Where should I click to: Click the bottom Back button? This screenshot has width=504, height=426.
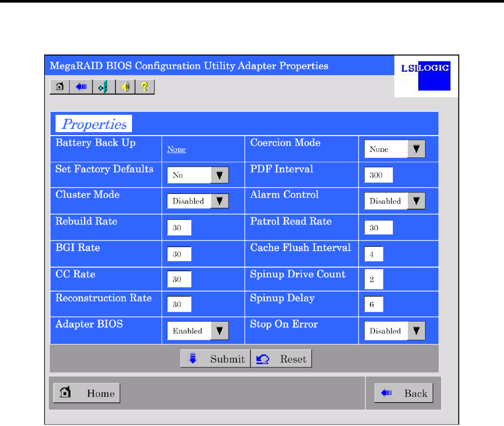point(404,393)
